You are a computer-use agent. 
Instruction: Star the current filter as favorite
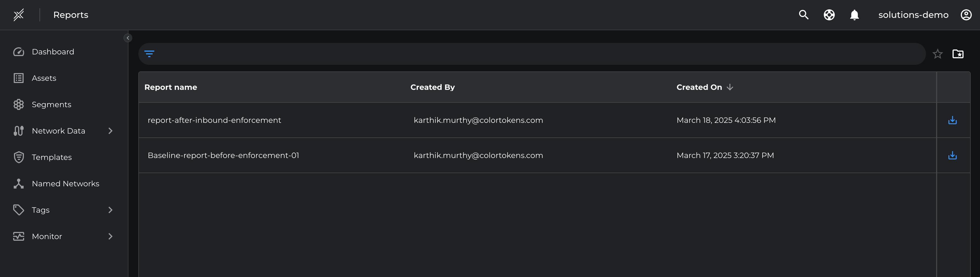point(937,54)
